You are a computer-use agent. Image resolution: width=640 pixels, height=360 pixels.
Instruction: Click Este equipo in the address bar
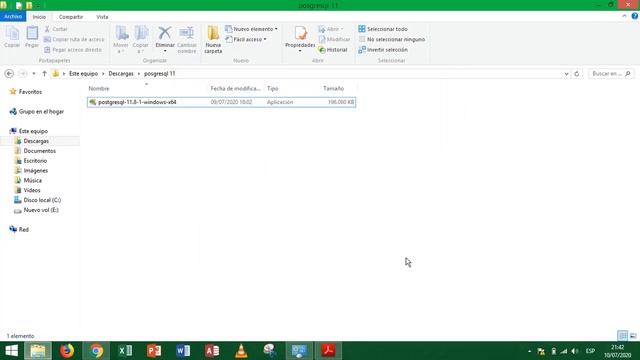83,73
